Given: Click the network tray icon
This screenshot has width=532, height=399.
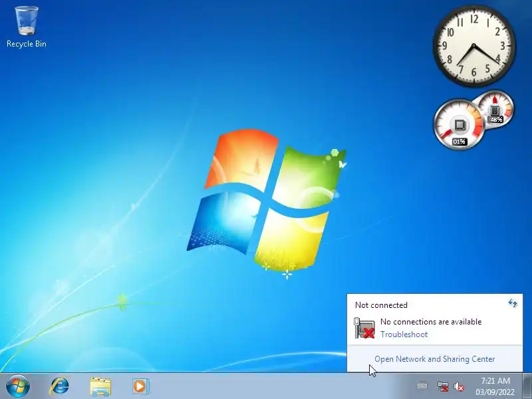Looking at the screenshot, I should point(442,386).
